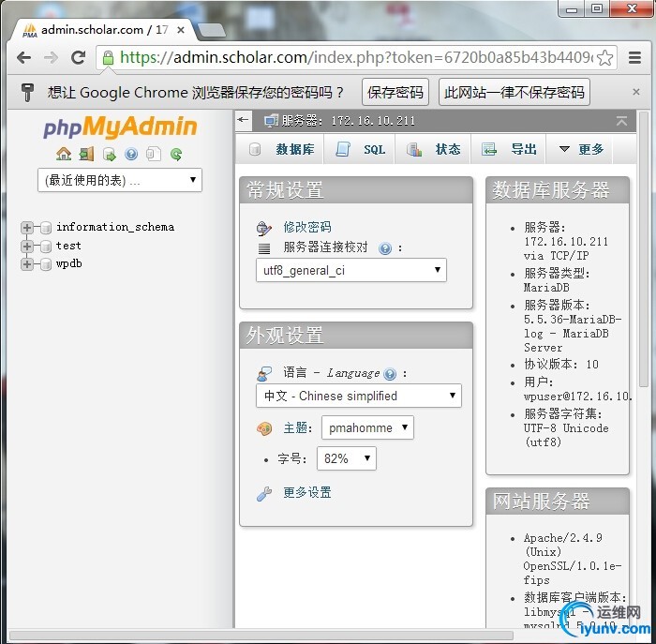Screen dimensions: 656x644
Task: Click the SQL documentation page icon
Action: (x=154, y=154)
